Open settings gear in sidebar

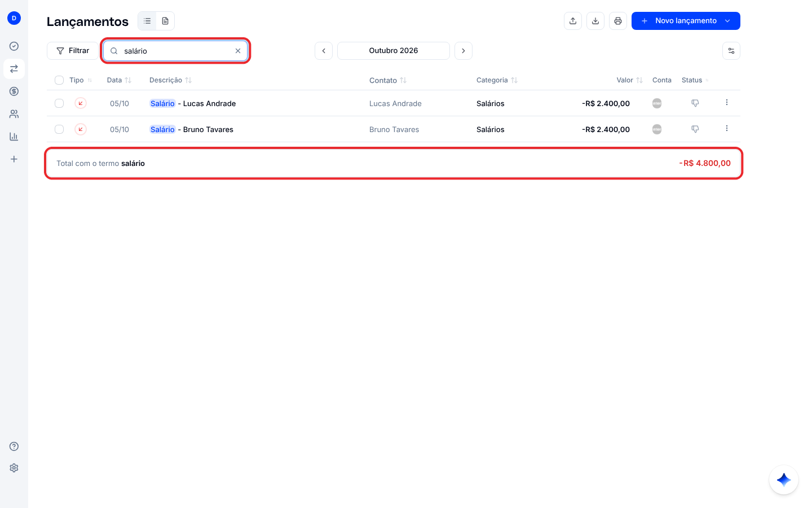(14, 468)
